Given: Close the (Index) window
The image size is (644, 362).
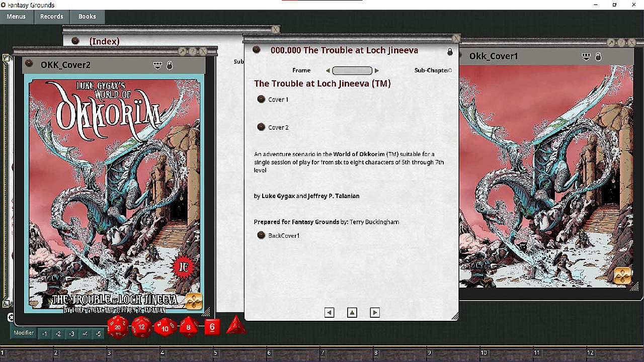Looking at the screenshot, I should pyautogui.click(x=275, y=30).
